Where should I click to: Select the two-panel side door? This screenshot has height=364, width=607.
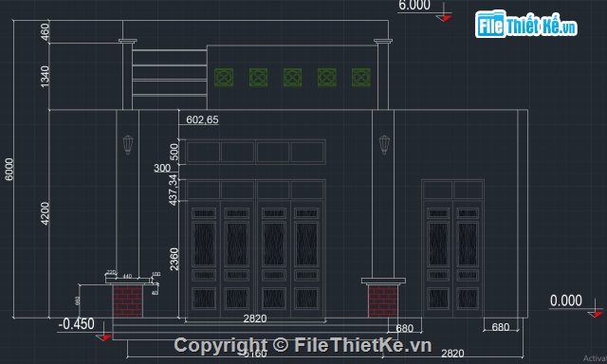452,248
